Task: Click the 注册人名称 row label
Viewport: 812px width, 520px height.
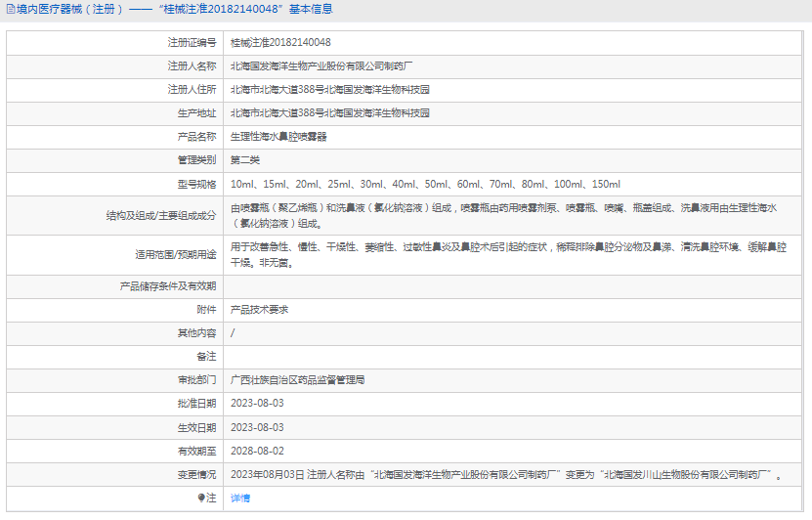Action: point(192,66)
